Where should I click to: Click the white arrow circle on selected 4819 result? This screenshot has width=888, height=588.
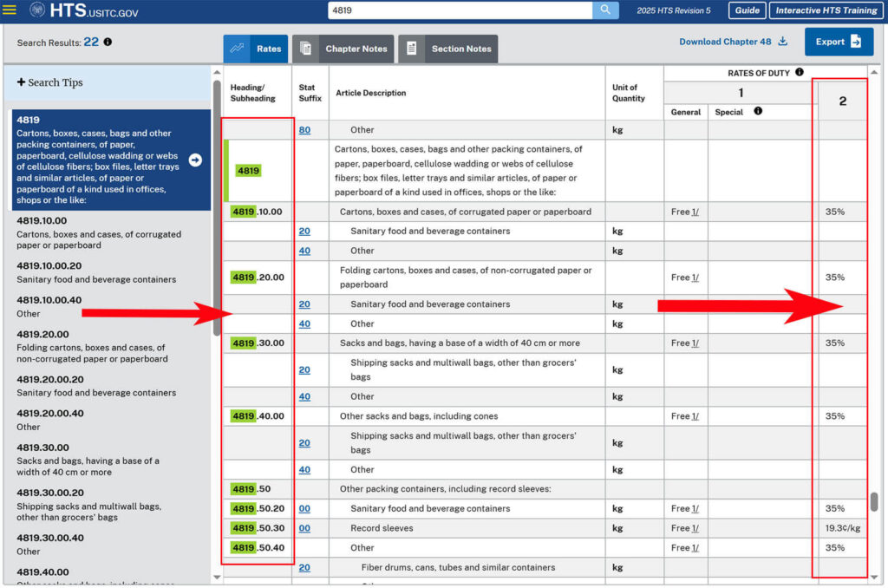tap(195, 160)
